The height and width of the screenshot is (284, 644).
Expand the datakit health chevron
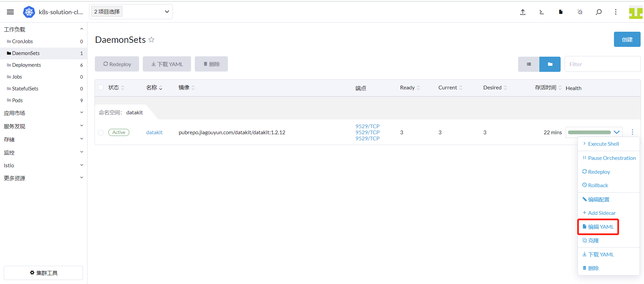point(617,132)
